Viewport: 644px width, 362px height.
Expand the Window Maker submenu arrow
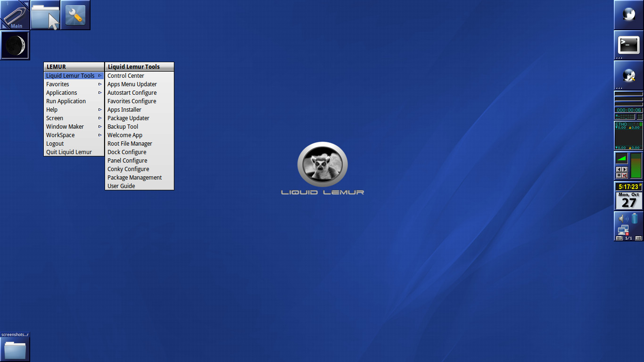(100, 127)
